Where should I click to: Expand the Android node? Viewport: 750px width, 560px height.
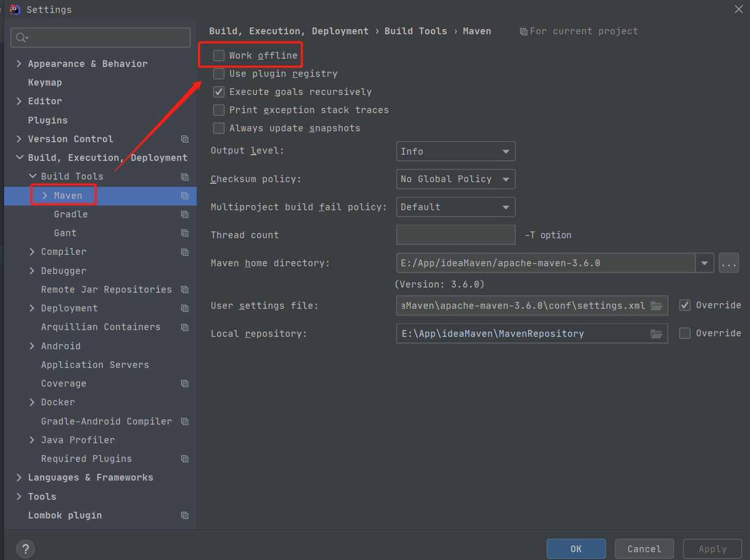tap(32, 346)
